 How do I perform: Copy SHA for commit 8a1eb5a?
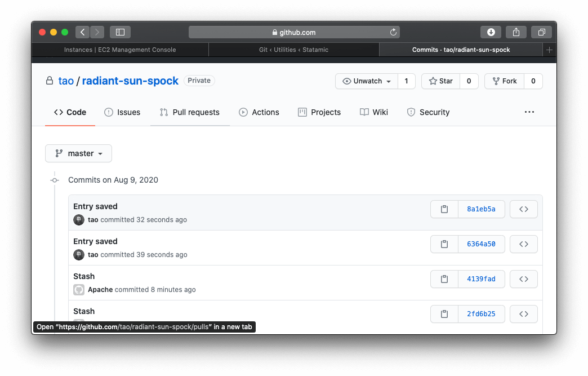pyautogui.click(x=444, y=209)
